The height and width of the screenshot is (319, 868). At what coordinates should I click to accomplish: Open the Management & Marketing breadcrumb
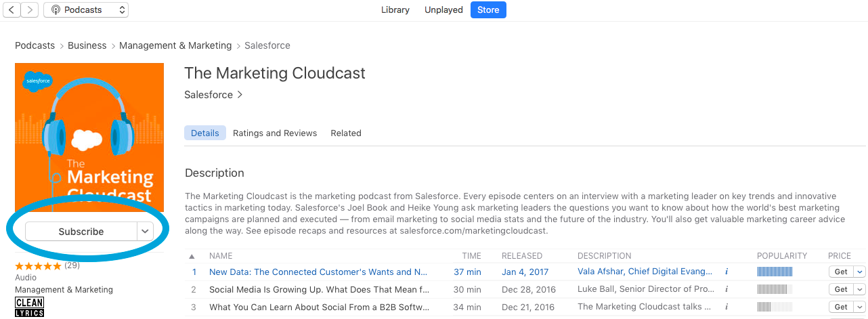point(175,45)
